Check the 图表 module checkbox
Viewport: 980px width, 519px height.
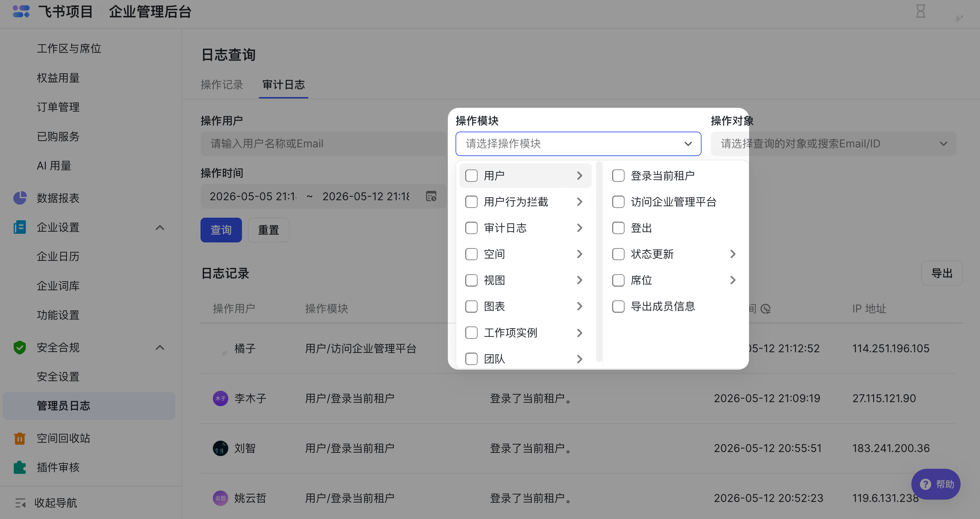point(471,306)
